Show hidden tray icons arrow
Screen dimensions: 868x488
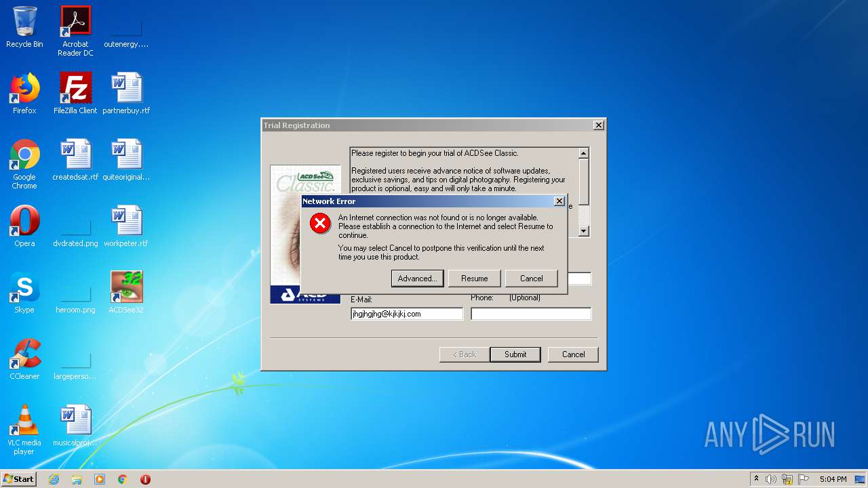coord(756,479)
